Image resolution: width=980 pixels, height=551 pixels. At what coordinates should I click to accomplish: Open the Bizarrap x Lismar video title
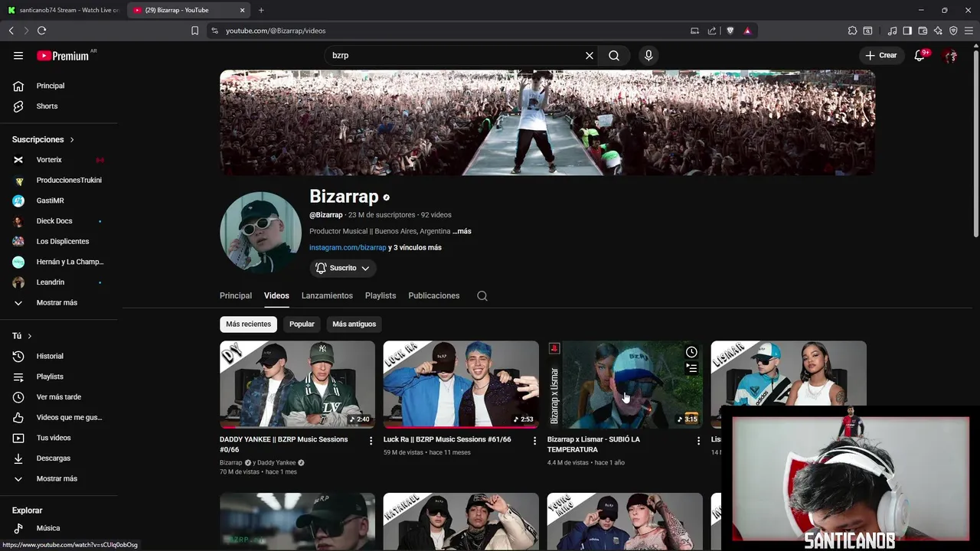(593, 445)
